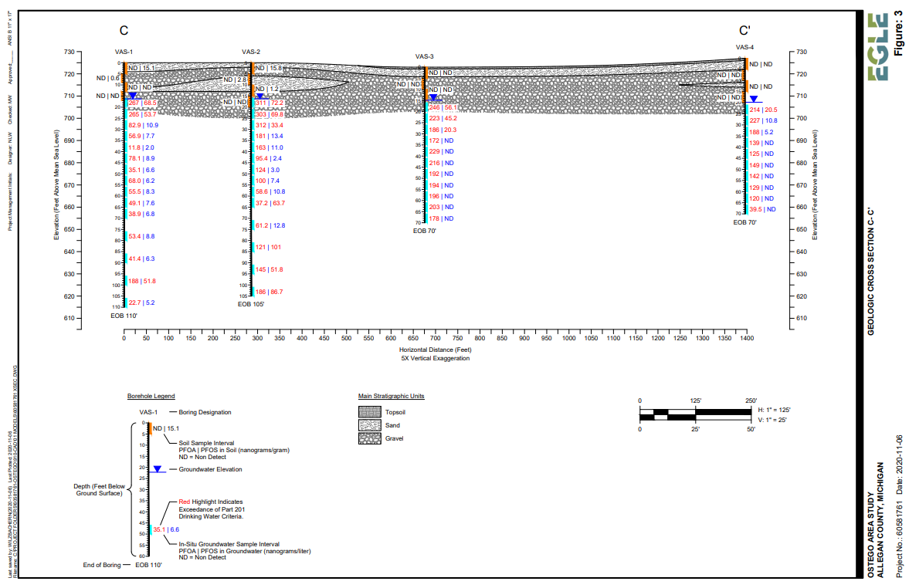The width and height of the screenshot is (909, 588).
Task: Click the 'Horizontal Distance (Feet)' axis title
Action: [436, 350]
